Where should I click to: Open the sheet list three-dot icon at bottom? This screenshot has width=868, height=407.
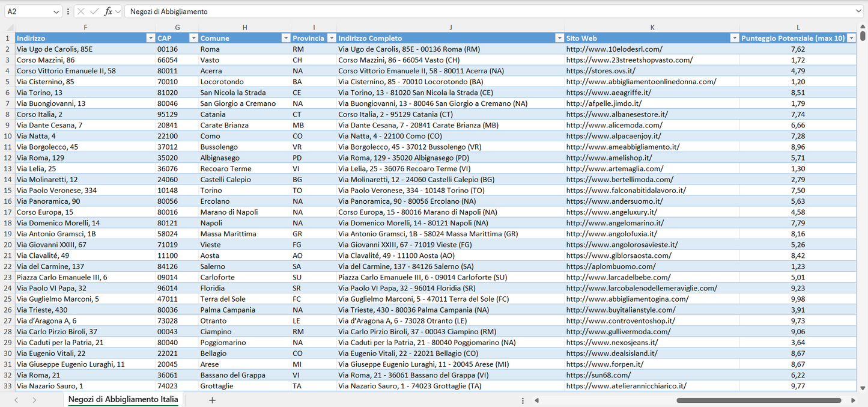pos(523,399)
